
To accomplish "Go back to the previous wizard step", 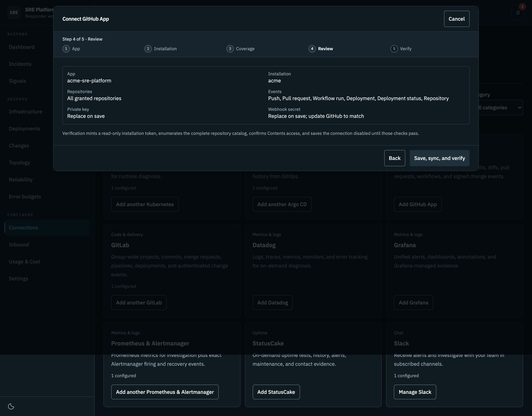I will click(395, 158).
